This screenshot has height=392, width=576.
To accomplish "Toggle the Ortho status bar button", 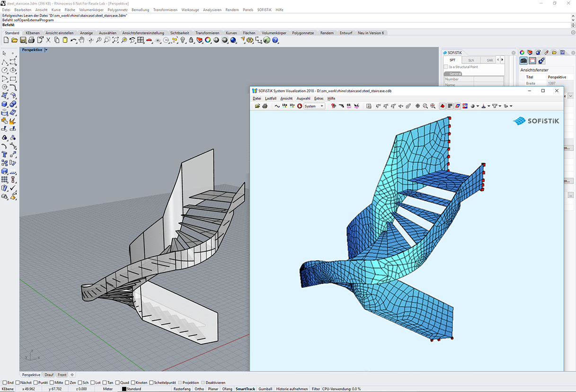I will 199,389.
